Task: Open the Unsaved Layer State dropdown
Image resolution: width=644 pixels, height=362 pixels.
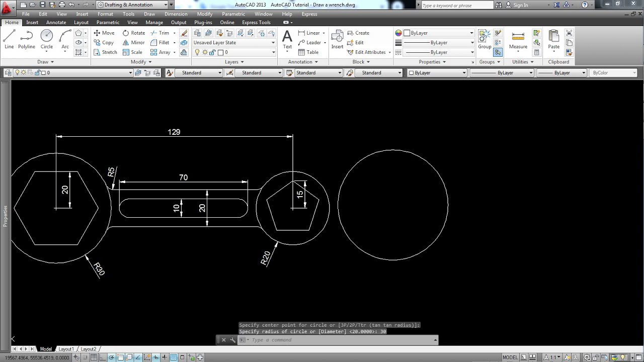Action: (x=234, y=43)
